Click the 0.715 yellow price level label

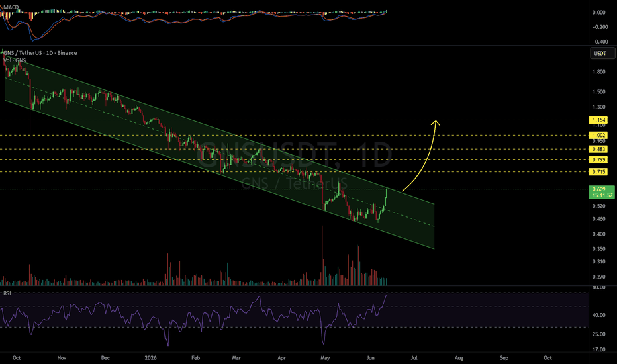pos(598,172)
